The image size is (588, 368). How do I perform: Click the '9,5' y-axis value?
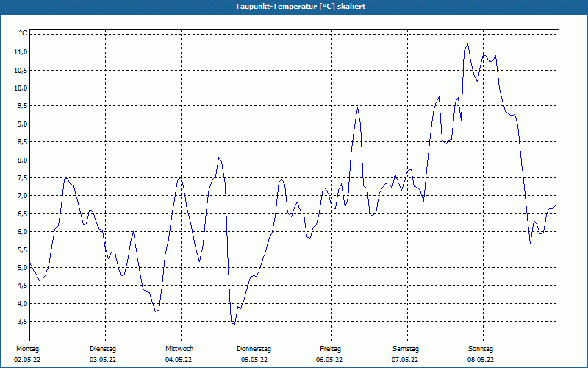[x=23, y=106]
